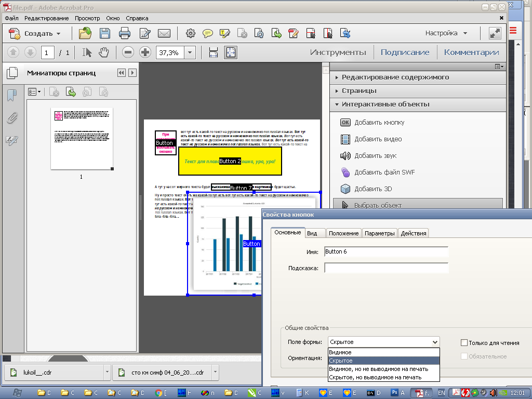Click the Chrome taskbar button

point(161,393)
